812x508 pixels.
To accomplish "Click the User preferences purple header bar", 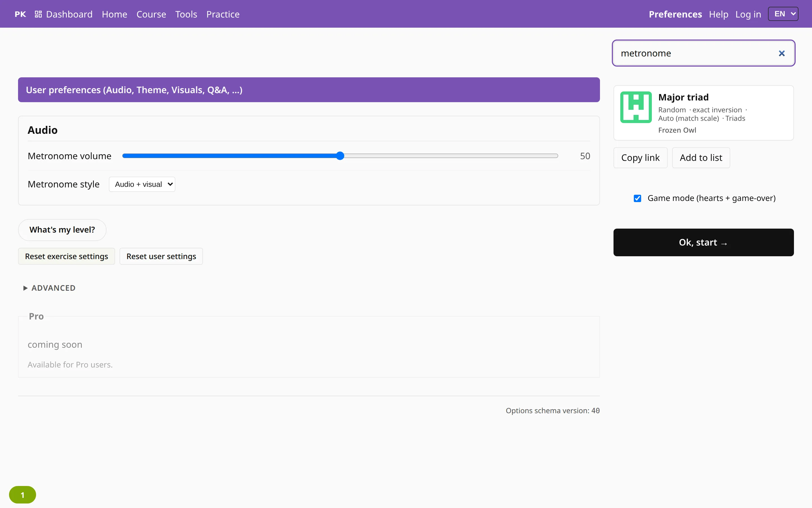I will tap(309, 90).
